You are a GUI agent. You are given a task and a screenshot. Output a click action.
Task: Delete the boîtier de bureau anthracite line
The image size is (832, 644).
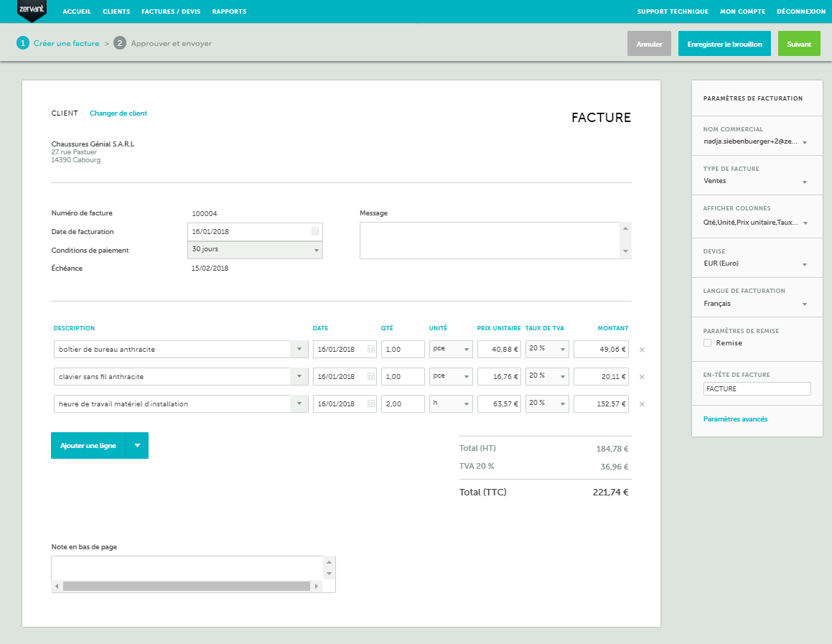[x=642, y=350]
